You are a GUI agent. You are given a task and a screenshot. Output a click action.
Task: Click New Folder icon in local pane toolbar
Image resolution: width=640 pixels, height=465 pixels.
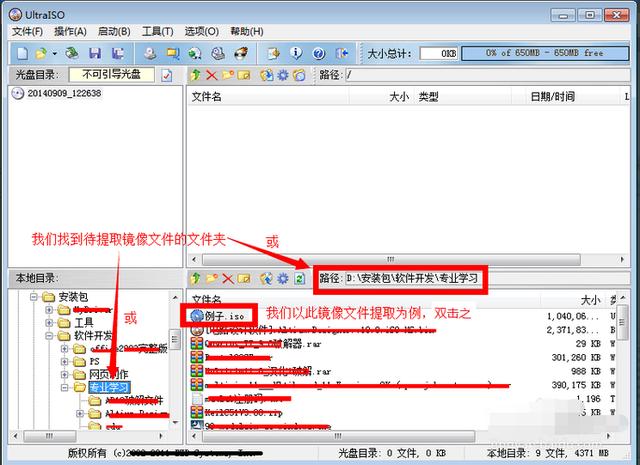point(212,278)
